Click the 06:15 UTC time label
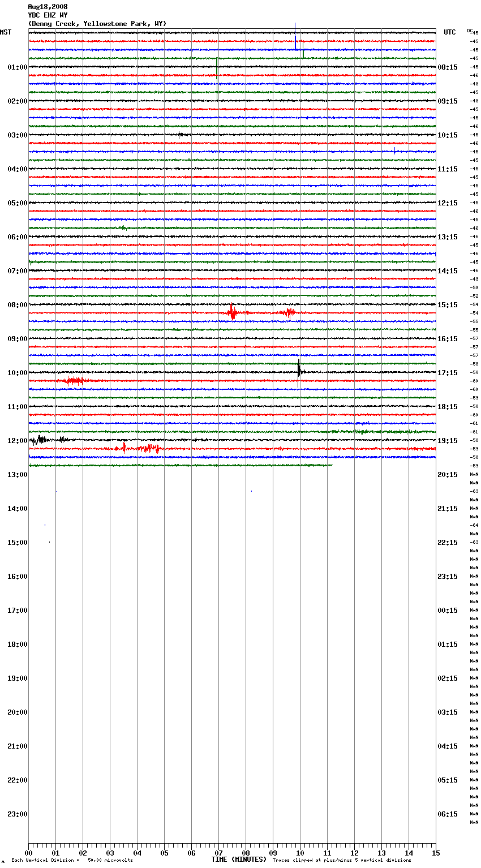481x868 pixels. [x=448, y=814]
